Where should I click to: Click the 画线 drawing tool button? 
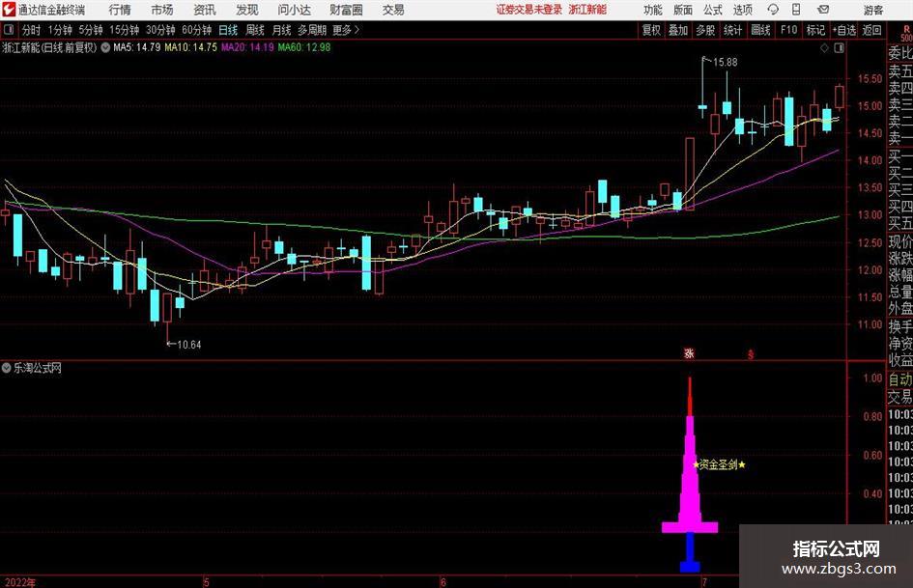click(760, 30)
